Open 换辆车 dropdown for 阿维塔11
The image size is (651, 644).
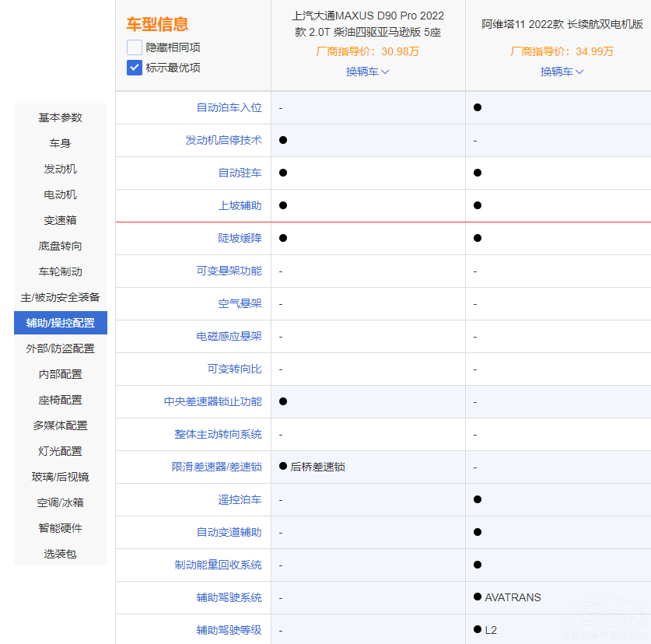click(562, 72)
